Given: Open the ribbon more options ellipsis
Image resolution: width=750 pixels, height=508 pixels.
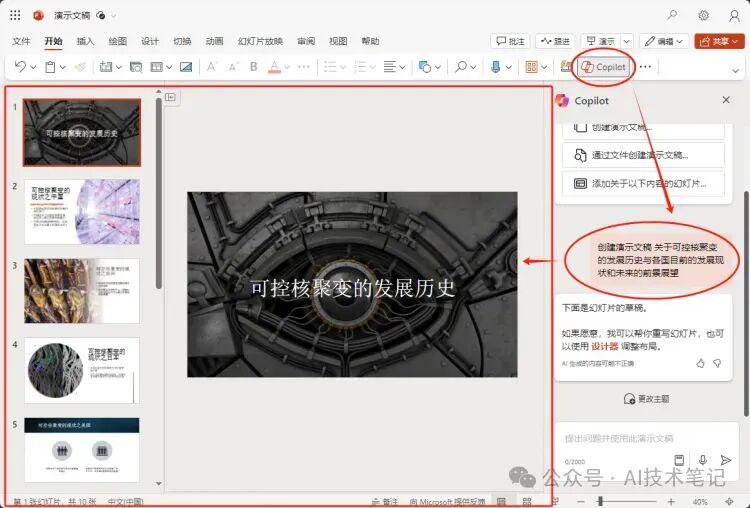Looking at the screenshot, I should click(x=645, y=67).
